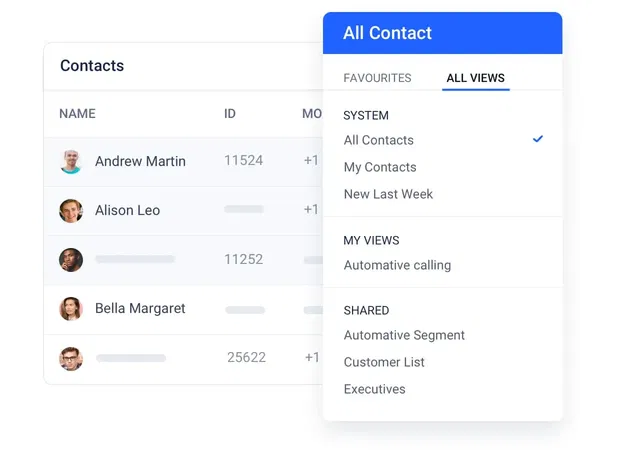Click the ID value 11524
This screenshot has height=453, width=620.
[x=243, y=160]
